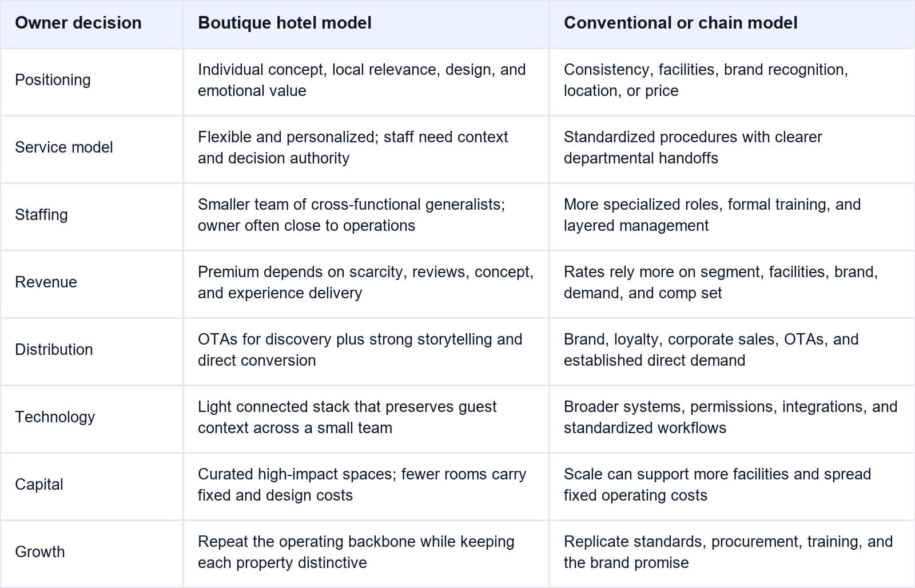
Task: Select the 'Distribution' row label
Action: [x=54, y=350]
